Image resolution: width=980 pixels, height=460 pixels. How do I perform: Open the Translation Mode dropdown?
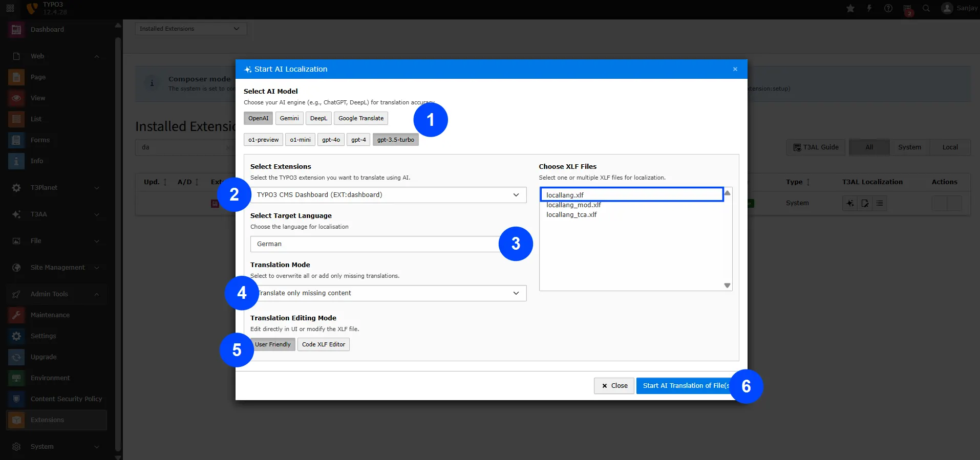pyautogui.click(x=388, y=293)
